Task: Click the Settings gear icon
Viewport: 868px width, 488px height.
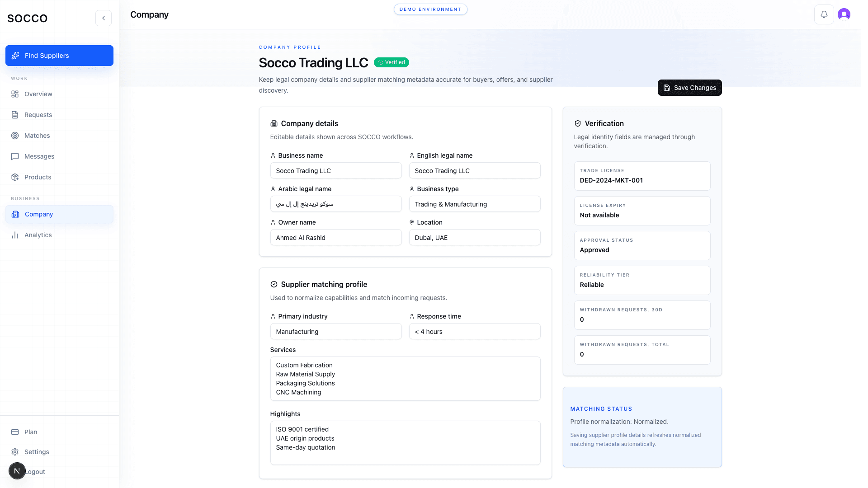Action: tap(15, 452)
